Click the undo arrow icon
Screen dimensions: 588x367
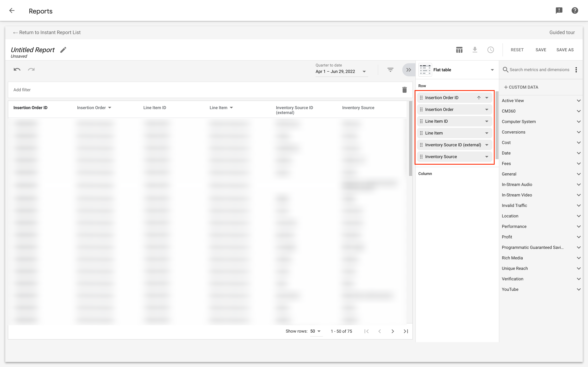click(17, 70)
